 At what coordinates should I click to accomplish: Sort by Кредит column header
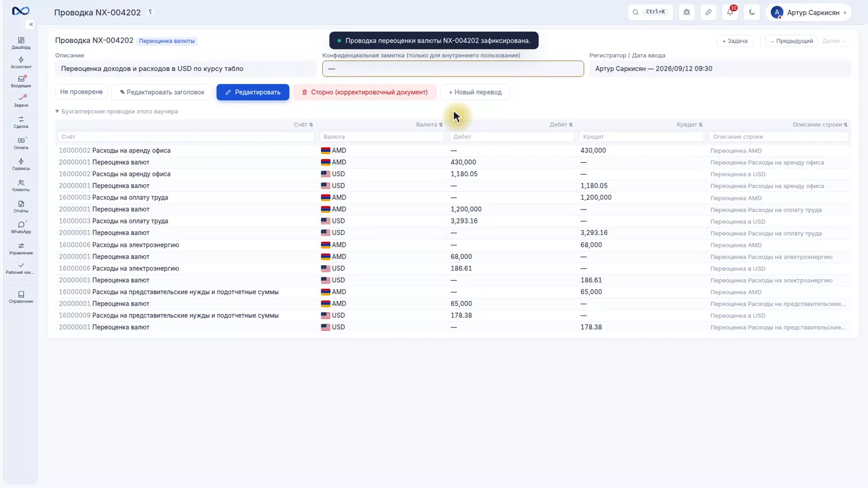(x=690, y=125)
